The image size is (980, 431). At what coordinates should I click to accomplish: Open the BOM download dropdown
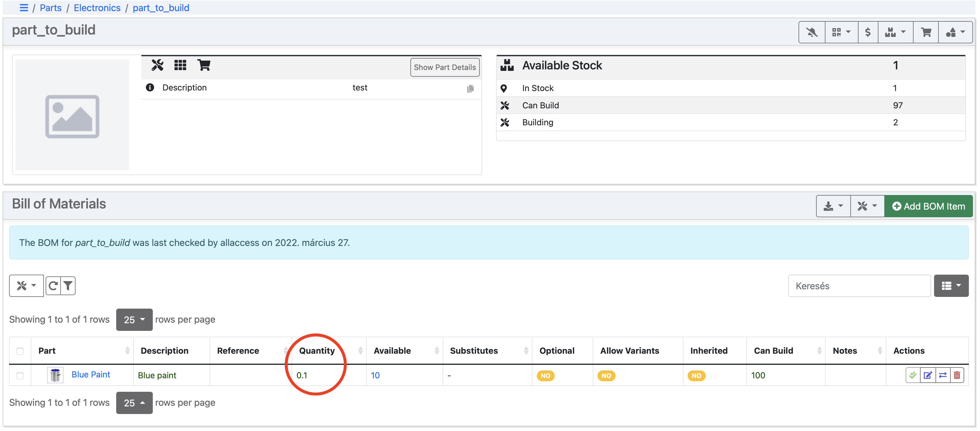pos(833,206)
